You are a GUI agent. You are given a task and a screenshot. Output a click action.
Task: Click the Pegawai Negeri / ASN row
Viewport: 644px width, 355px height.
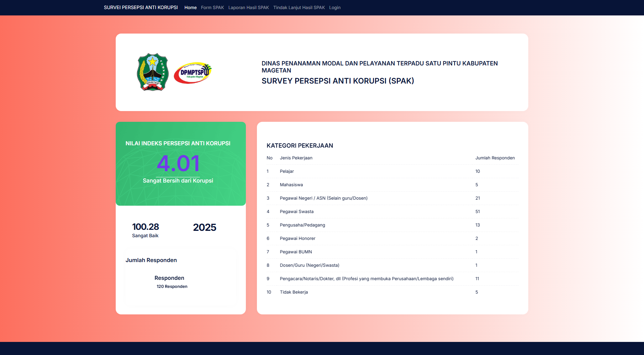click(x=323, y=198)
